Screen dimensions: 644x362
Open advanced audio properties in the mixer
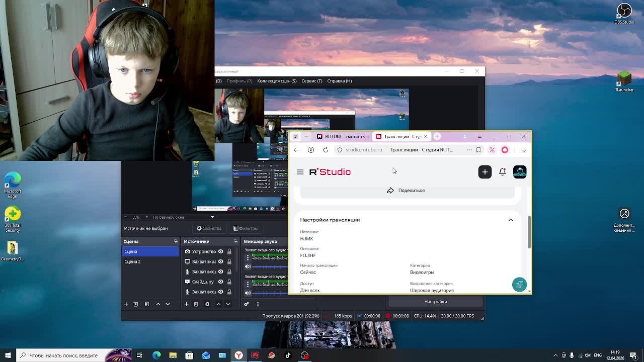click(247, 304)
